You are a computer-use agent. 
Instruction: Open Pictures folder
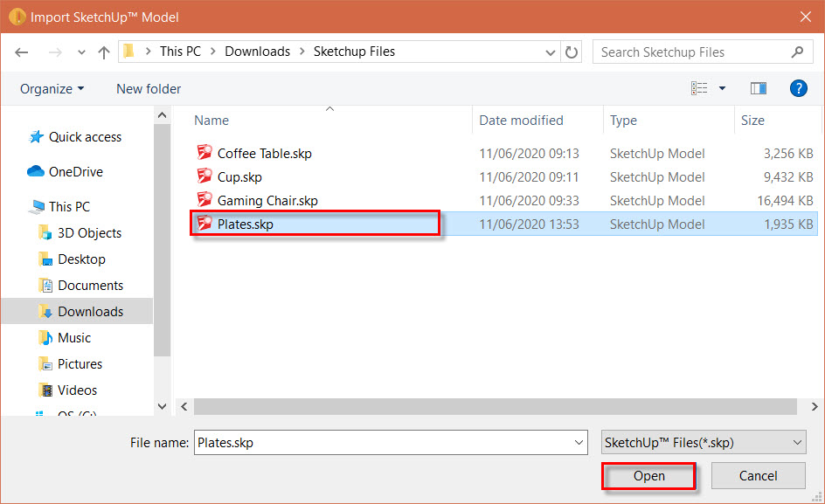80,364
